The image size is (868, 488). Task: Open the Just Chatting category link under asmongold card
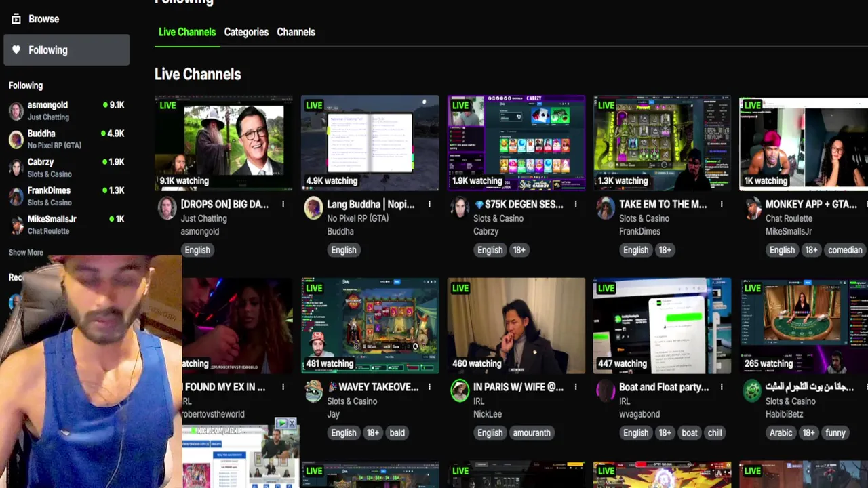click(x=203, y=218)
